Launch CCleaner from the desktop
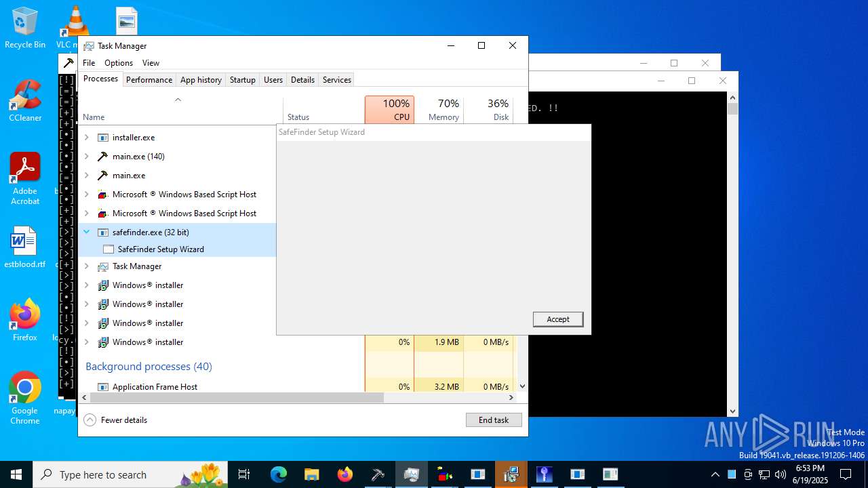The width and height of the screenshot is (868, 488). coord(25,100)
